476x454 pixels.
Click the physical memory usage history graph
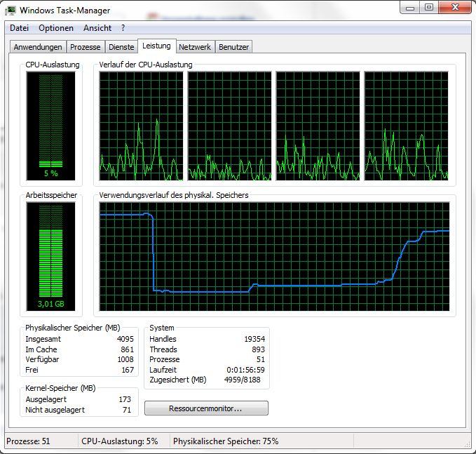point(274,257)
